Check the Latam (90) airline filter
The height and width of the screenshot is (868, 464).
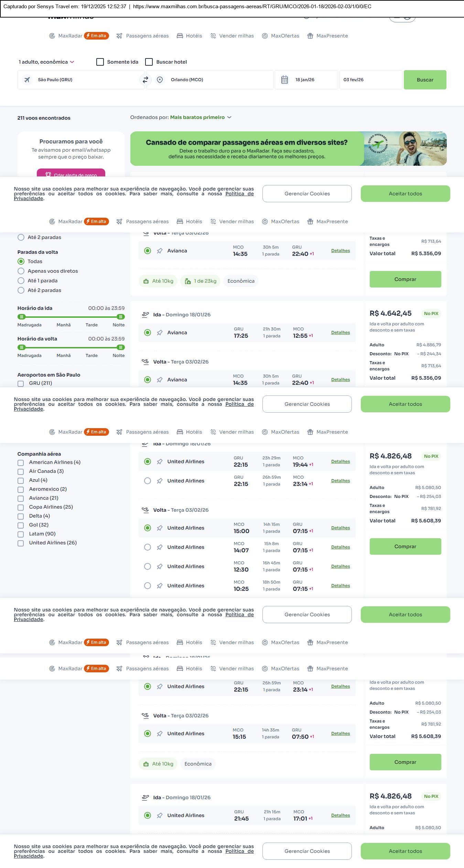pyautogui.click(x=21, y=534)
